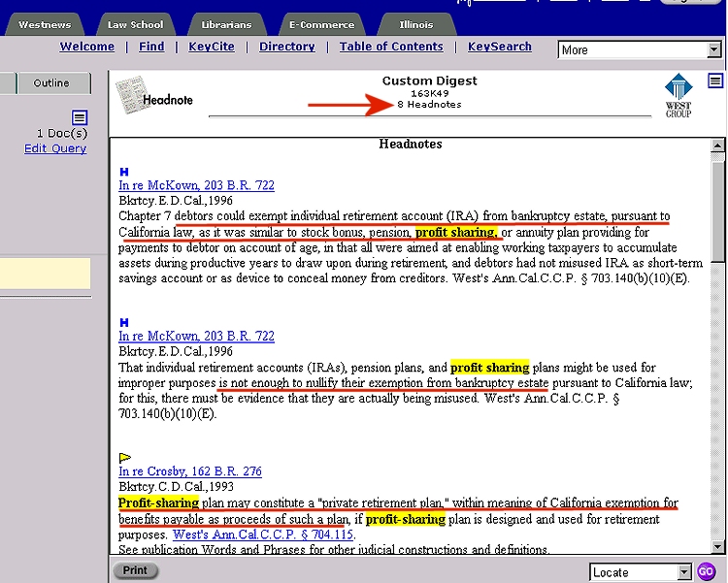Click the Print button

coord(135,570)
